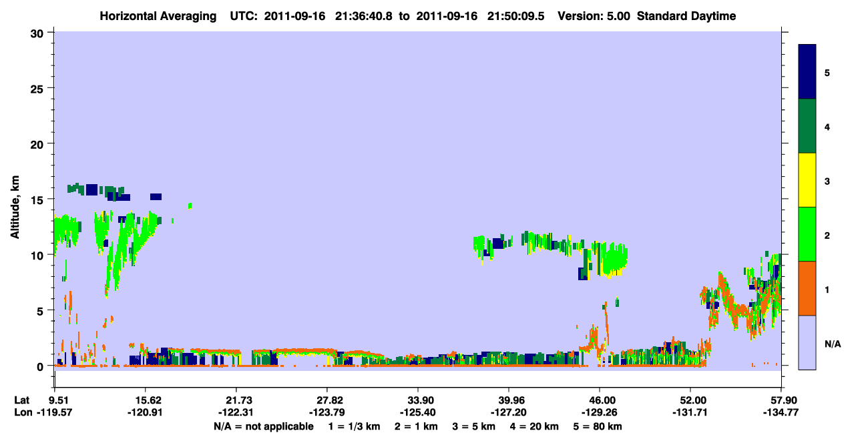Click the '1 = 1/3 km' legend text
868x445 pixels.
(x=353, y=426)
